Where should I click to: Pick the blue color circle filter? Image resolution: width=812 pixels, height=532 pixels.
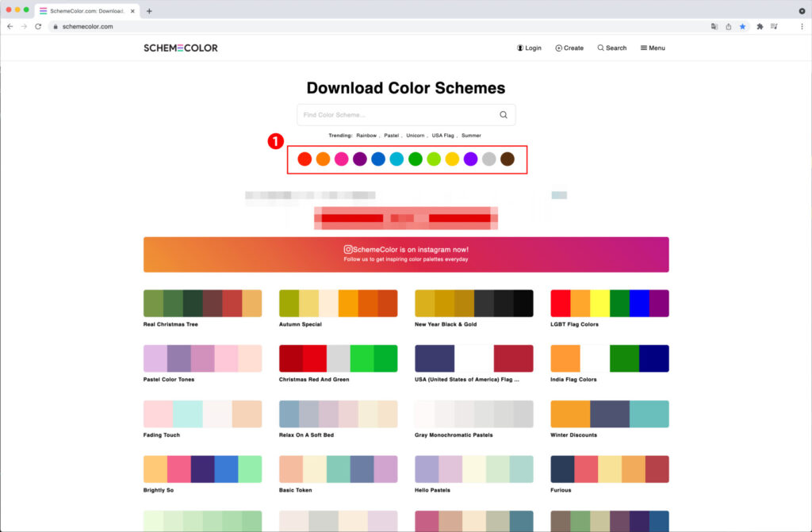pos(378,159)
